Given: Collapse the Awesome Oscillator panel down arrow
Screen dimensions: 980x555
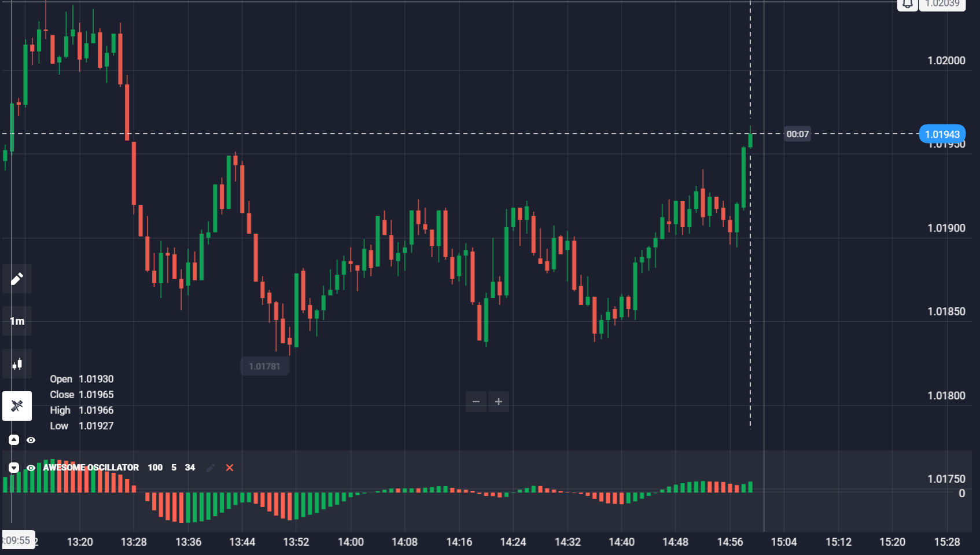Looking at the screenshot, I should click(14, 468).
